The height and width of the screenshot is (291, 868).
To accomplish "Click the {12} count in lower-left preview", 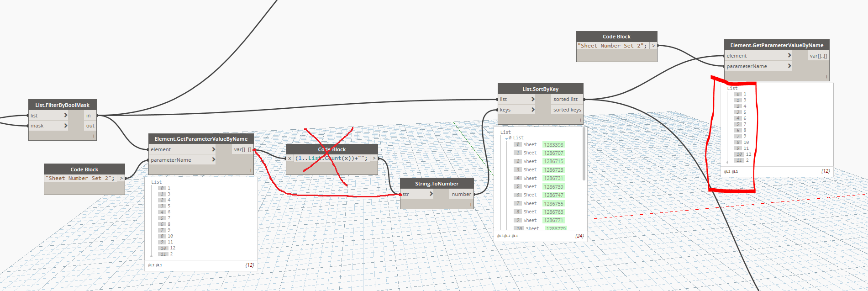I will pos(249,265).
